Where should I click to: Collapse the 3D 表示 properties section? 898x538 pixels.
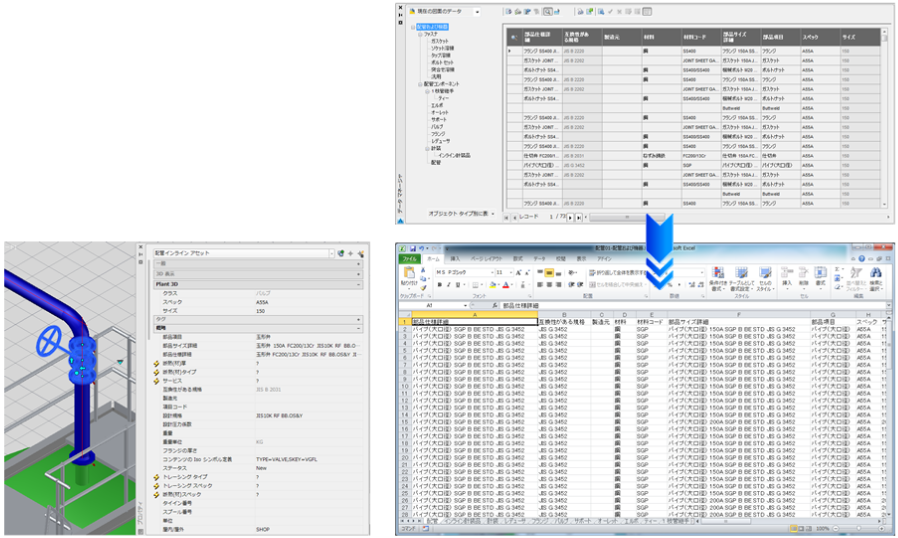pyautogui.click(x=358, y=272)
